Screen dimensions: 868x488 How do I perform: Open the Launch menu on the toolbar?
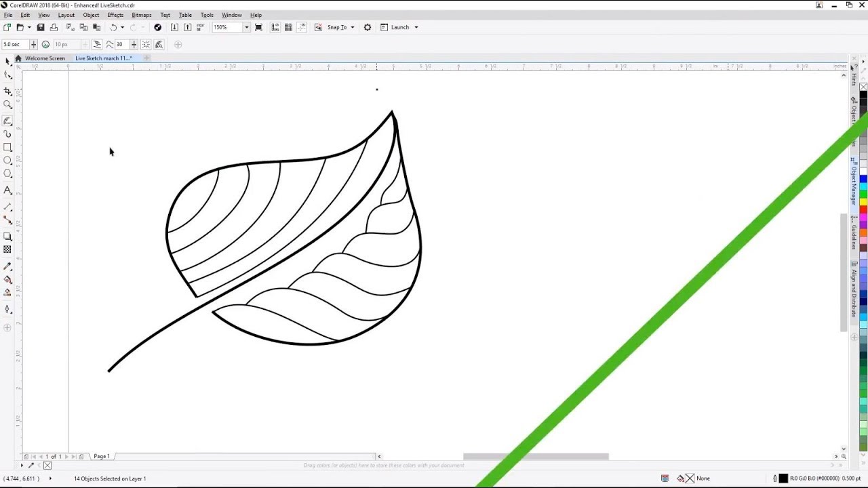pos(399,27)
